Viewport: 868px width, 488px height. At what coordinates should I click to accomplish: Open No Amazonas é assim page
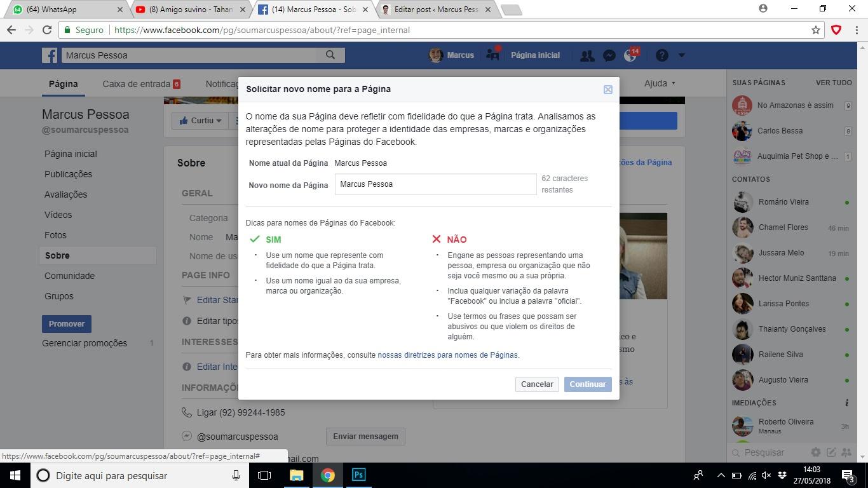(792, 105)
